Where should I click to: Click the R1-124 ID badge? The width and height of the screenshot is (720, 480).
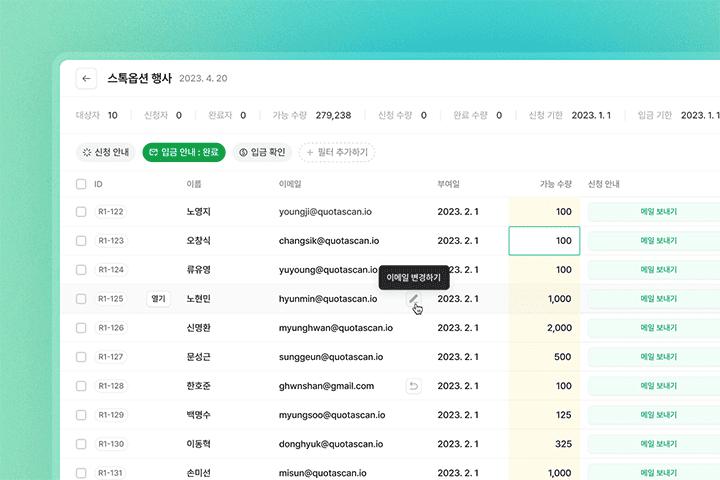(111, 270)
